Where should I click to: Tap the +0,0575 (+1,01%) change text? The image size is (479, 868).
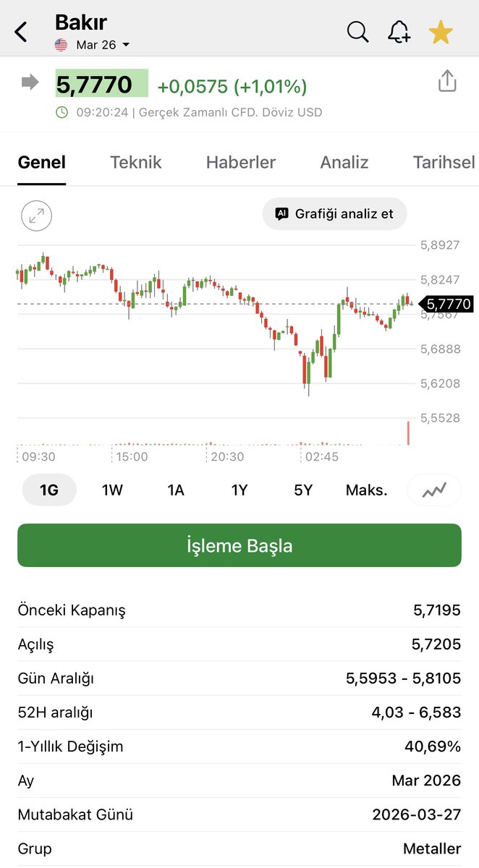pyautogui.click(x=232, y=87)
